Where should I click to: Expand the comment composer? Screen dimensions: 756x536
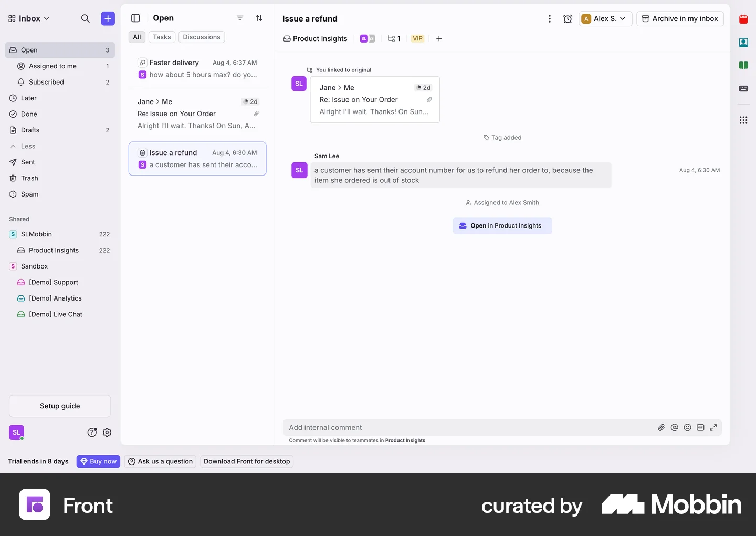coord(713,428)
